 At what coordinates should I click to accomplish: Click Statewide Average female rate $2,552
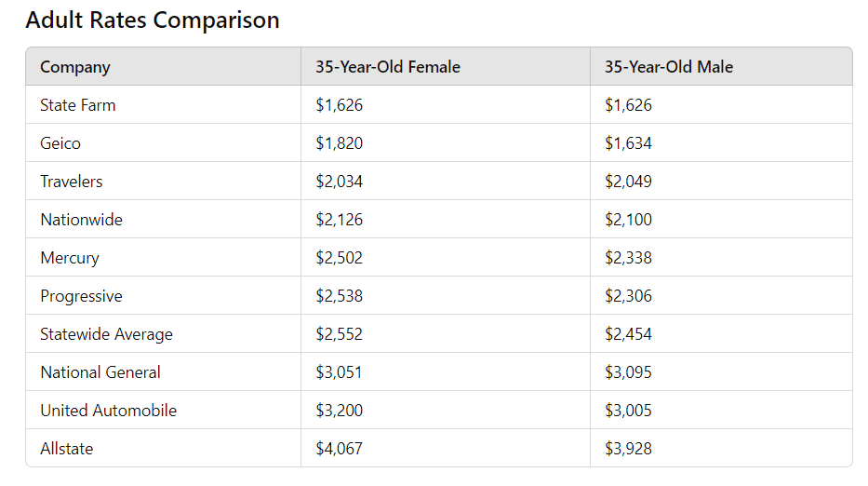[x=340, y=334]
